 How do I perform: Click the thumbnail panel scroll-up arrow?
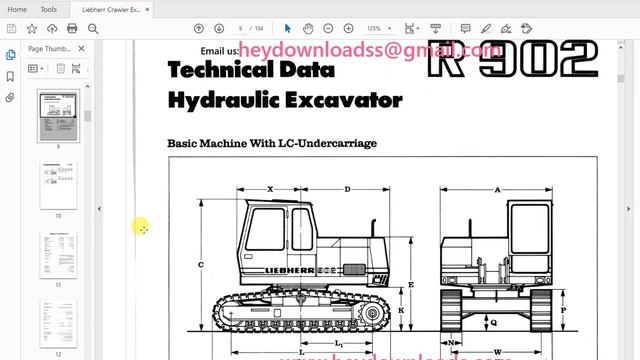pos(87,86)
